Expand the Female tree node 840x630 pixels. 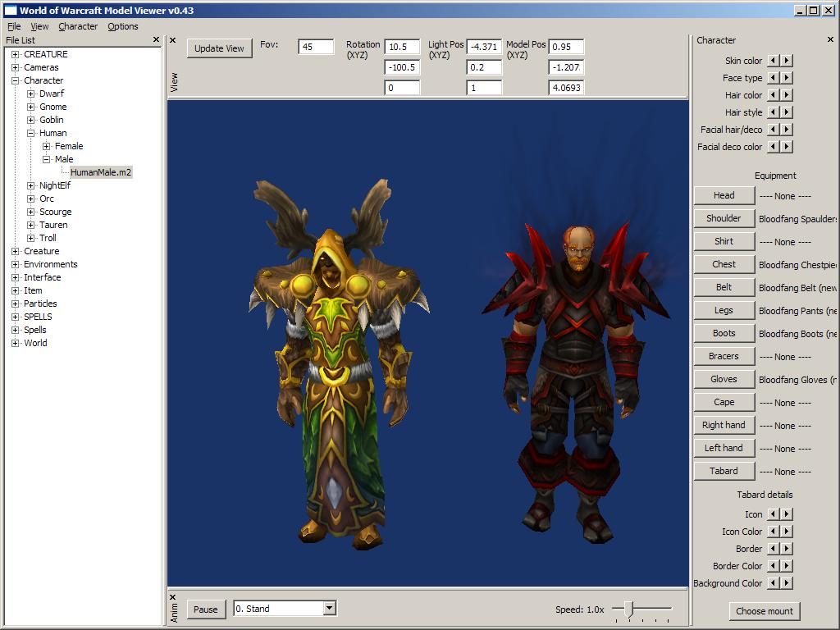tap(46, 146)
